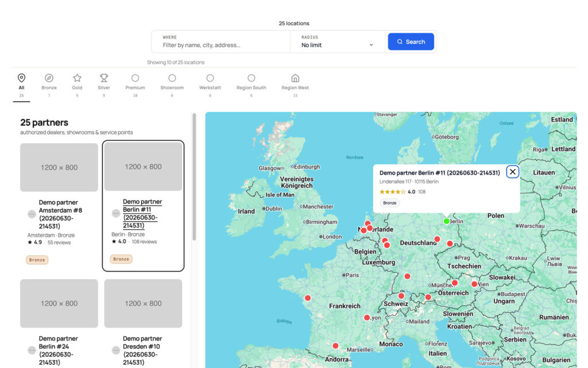Click the Amsterdam #8 partner avatar icon
This screenshot has width=588, height=368.
[32, 214]
